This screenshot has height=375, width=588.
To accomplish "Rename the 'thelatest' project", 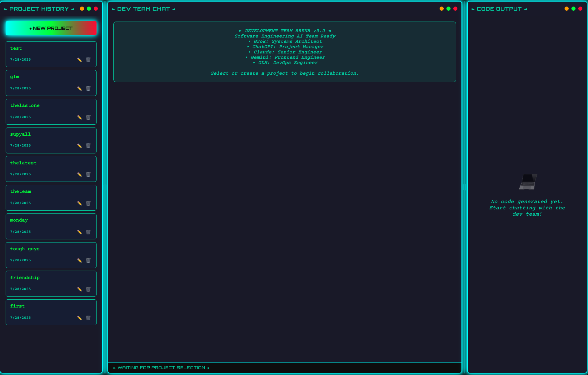I will (x=79, y=174).
